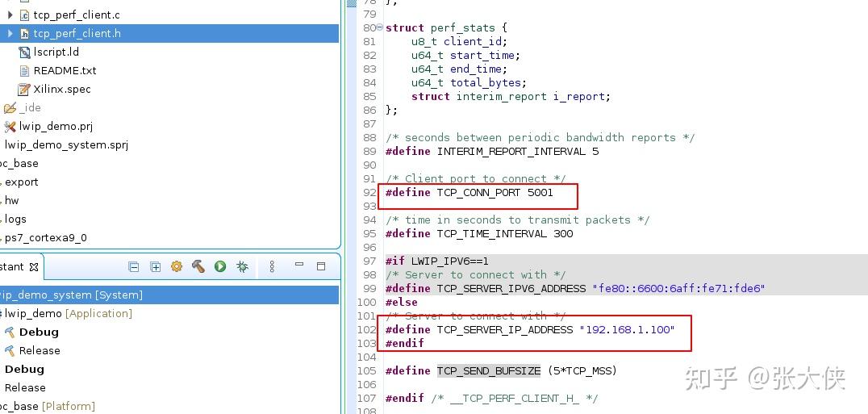The image size is (868, 414).
Task: Click the tools icon of lwip_demo.prj
Action: (10, 126)
